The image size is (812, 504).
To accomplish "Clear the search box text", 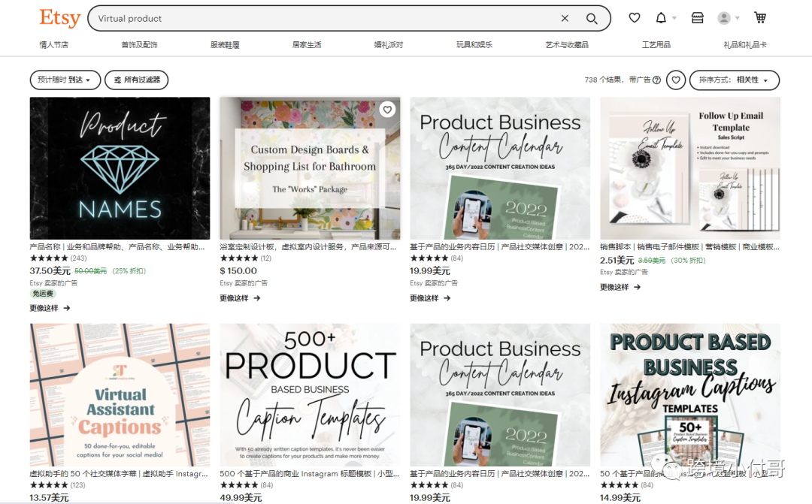I will [565, 19].
